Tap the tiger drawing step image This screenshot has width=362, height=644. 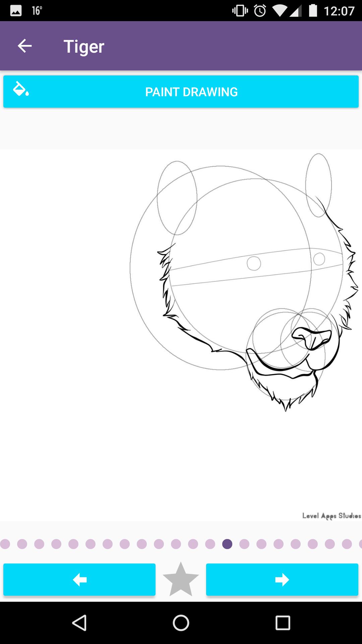pyautogui.click(x=181, y=335)
